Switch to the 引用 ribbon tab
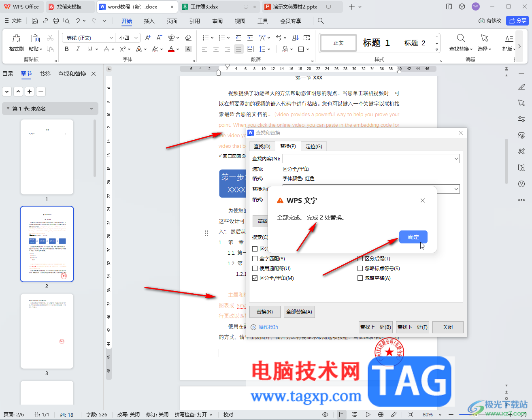This screenshot has width=532, height=420. (x=195, y=21)
